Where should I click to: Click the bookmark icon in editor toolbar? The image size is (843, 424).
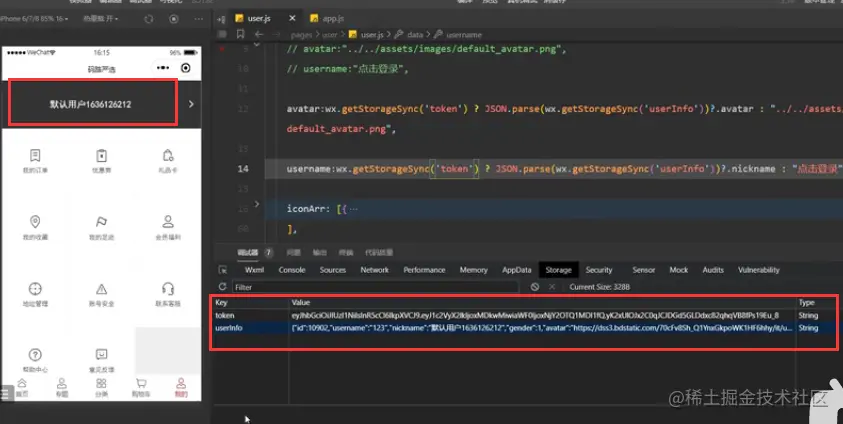240,34
